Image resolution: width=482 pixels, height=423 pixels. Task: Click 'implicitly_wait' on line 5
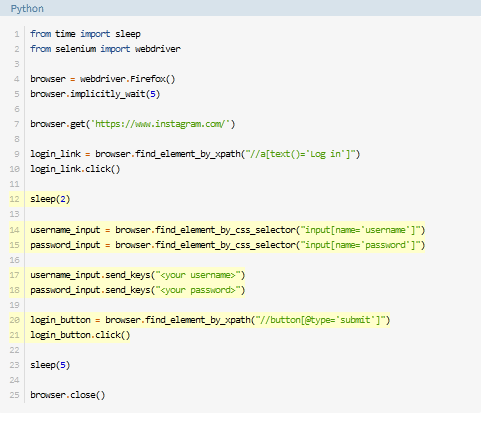(108, 94)
